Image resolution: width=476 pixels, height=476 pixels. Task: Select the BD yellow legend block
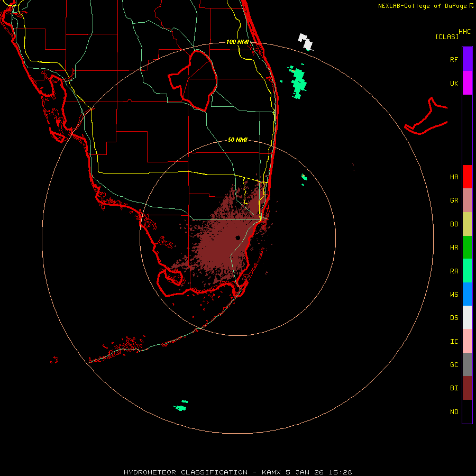tap(467, 224)
